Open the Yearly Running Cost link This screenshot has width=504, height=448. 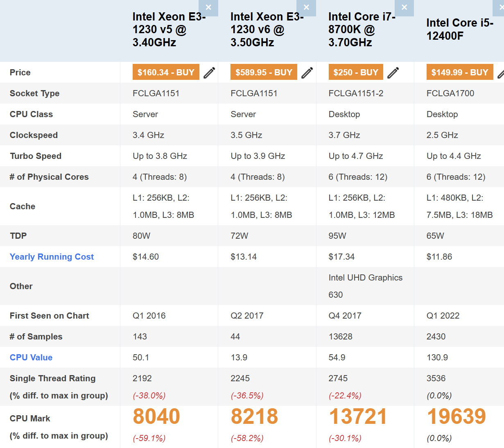[52, 257]
